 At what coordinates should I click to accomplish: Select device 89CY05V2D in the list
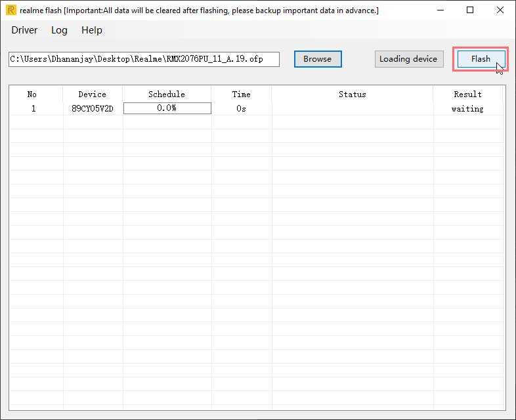pyautogui.click(x=92, y=109)
